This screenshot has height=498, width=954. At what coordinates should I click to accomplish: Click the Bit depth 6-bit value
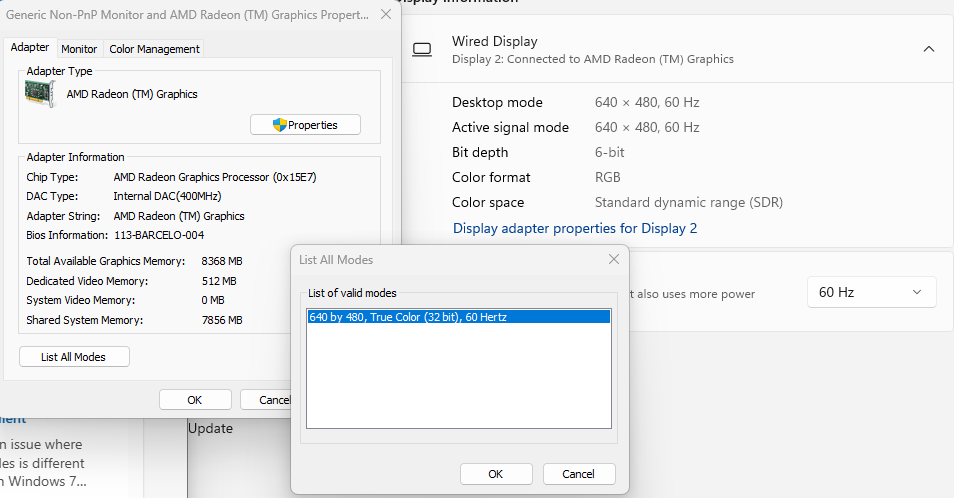[610, 152]
